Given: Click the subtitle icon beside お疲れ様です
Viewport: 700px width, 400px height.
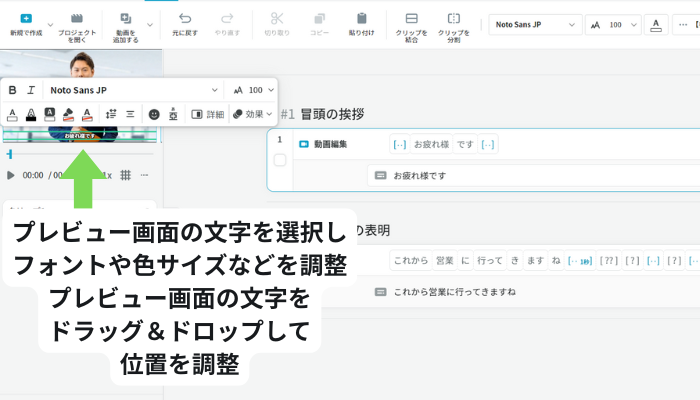Looking at the screenshot, I should pyautogui.click(x=380, y=175).
